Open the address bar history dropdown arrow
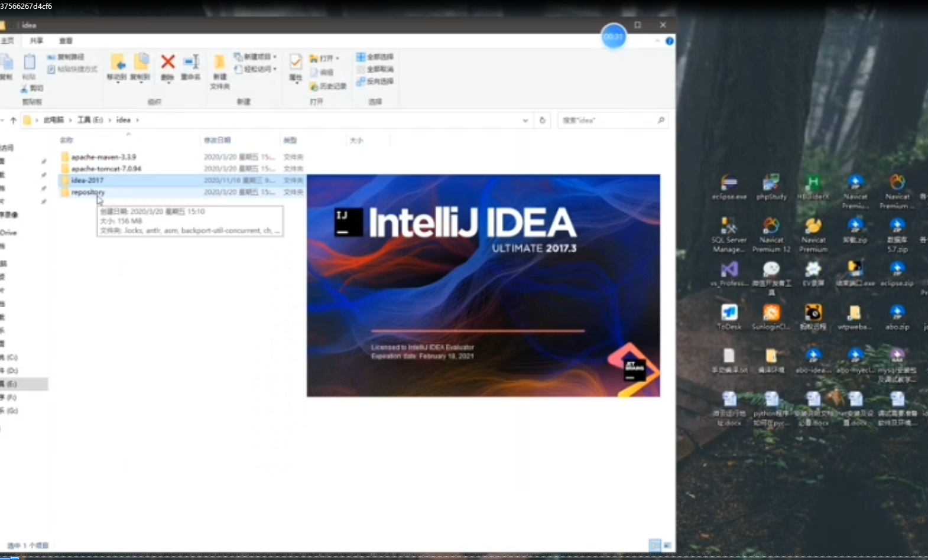 [x=525, y=120]
